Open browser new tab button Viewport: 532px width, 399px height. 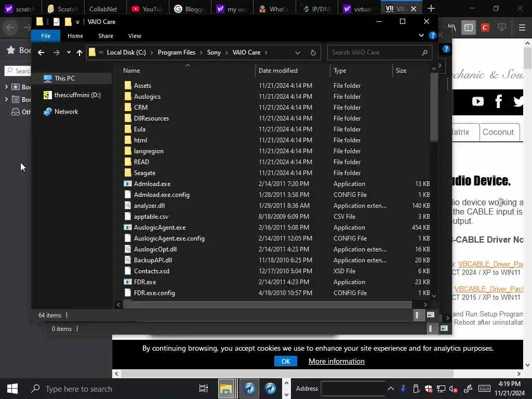431,8
